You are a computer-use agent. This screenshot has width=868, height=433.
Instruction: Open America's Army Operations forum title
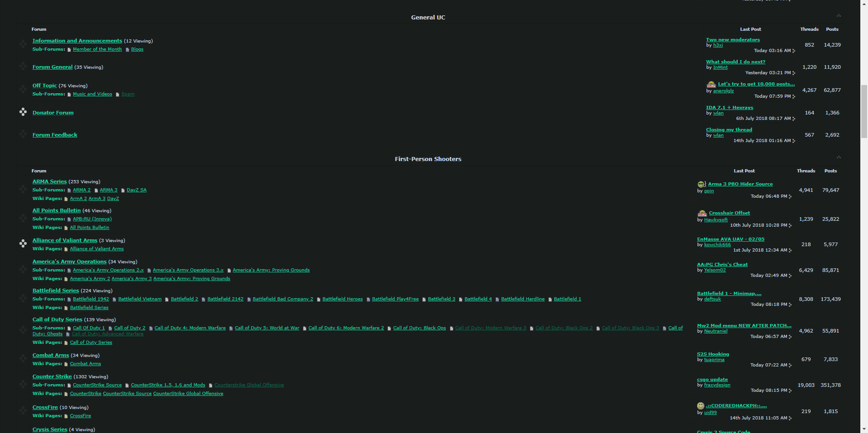tap(70, 262)
